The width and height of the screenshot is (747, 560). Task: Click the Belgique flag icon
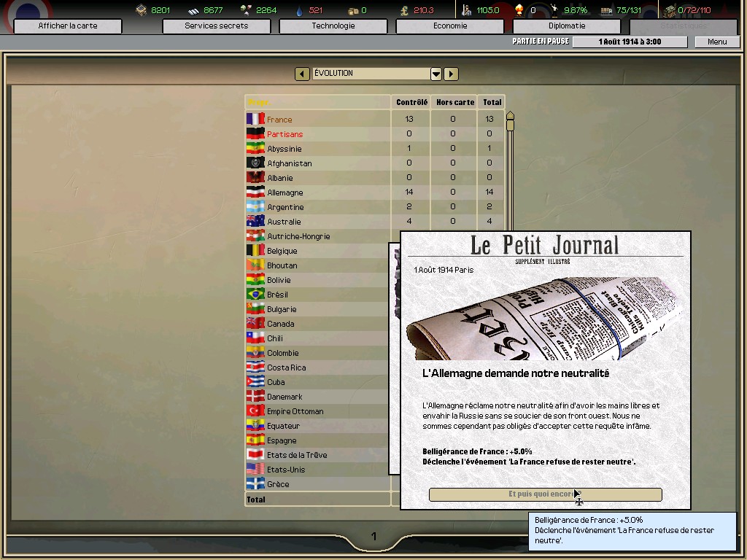point(255,250)
